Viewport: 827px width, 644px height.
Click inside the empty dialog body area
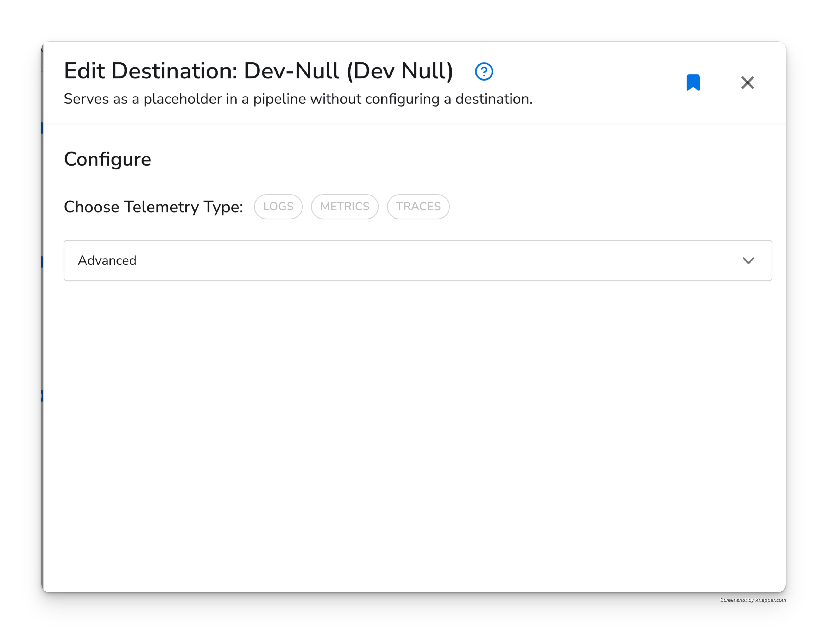pos(414,435)
